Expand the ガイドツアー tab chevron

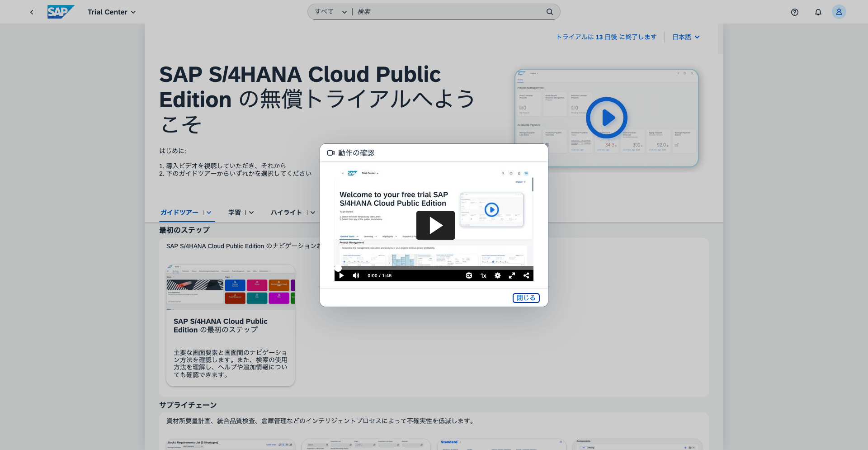coord(209,213)
